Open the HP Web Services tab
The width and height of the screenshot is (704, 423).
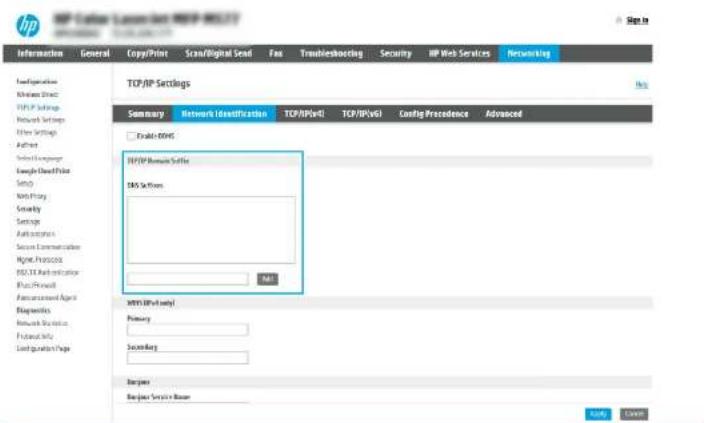tap(459, 53)
